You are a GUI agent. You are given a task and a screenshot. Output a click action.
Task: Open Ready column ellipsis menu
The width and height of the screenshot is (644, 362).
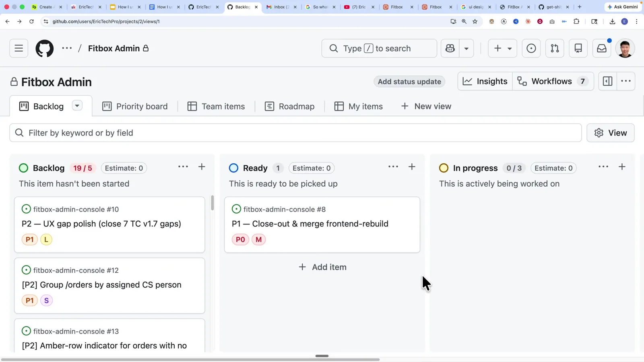(393, 167)
